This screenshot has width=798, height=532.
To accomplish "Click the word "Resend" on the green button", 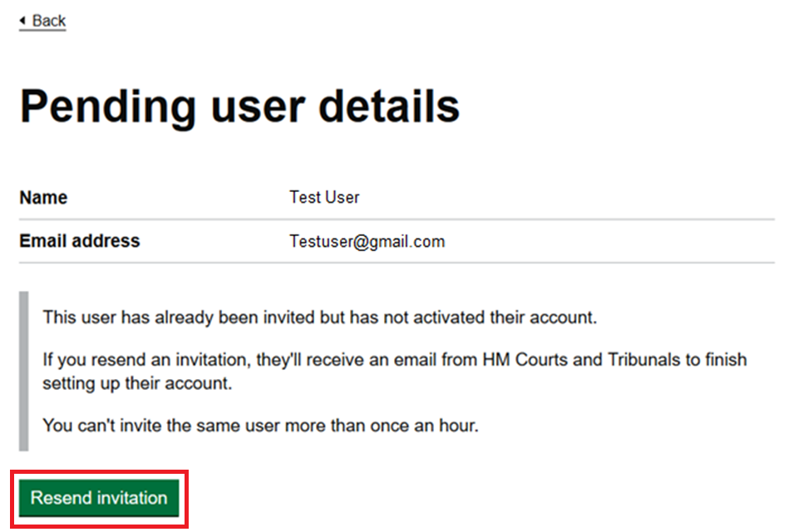I will click(x=62, y=498).
